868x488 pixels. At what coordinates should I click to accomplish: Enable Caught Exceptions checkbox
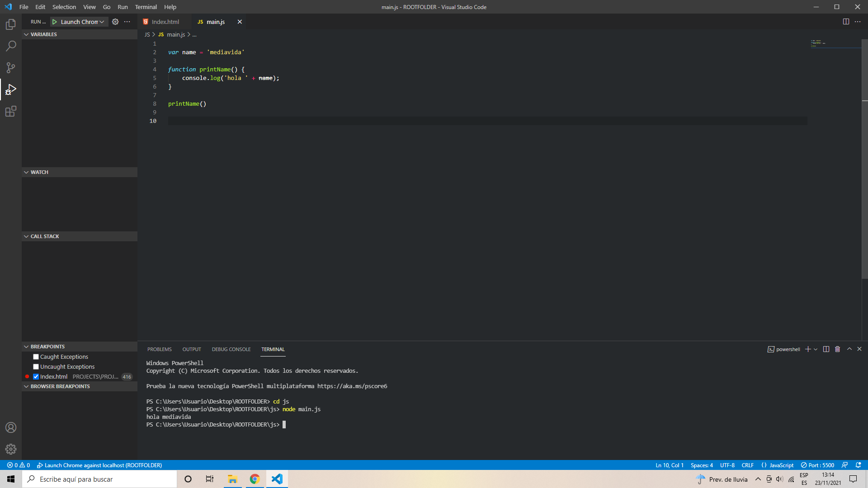point(36,357)
